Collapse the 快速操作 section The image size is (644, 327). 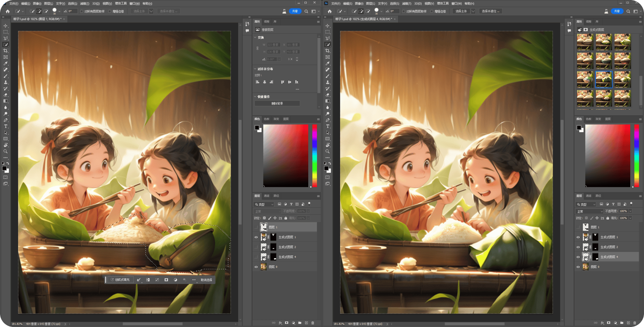[x=255, y=97]
